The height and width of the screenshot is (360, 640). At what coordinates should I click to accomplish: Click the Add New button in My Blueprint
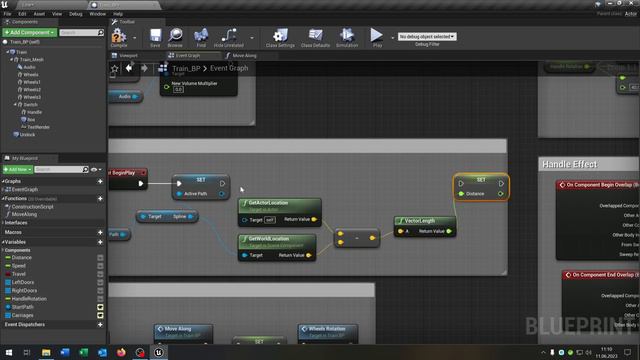(18, 169)
